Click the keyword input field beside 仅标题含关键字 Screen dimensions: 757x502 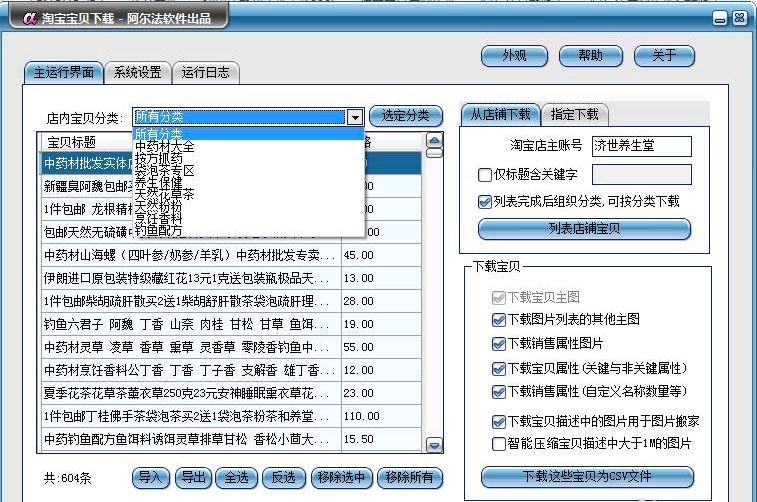[x=642, y=175]
